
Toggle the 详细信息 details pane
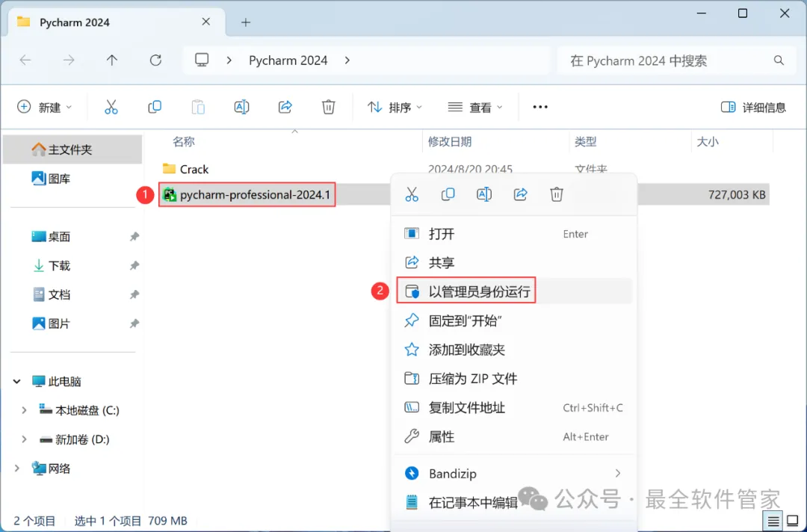(753, 107)
